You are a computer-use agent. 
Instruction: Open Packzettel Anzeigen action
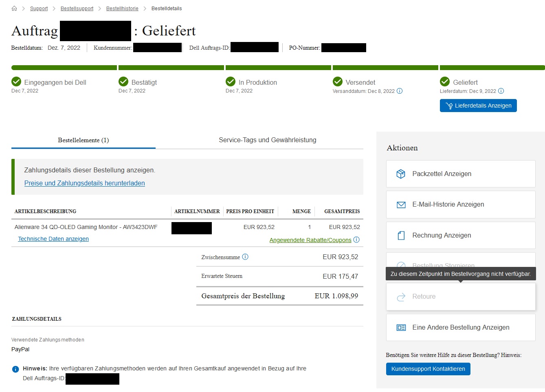point(461,174)
